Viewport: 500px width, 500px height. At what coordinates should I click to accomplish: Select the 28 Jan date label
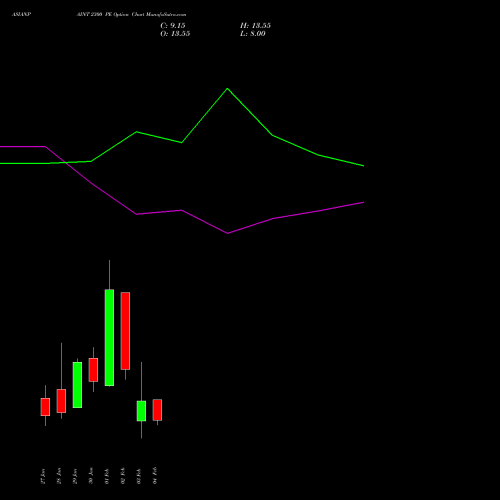(x=59, y=476)
